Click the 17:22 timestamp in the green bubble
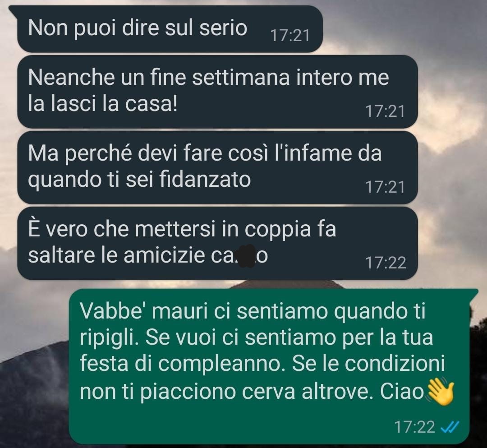Screen dimensions: 487x448 pos(415,427)
